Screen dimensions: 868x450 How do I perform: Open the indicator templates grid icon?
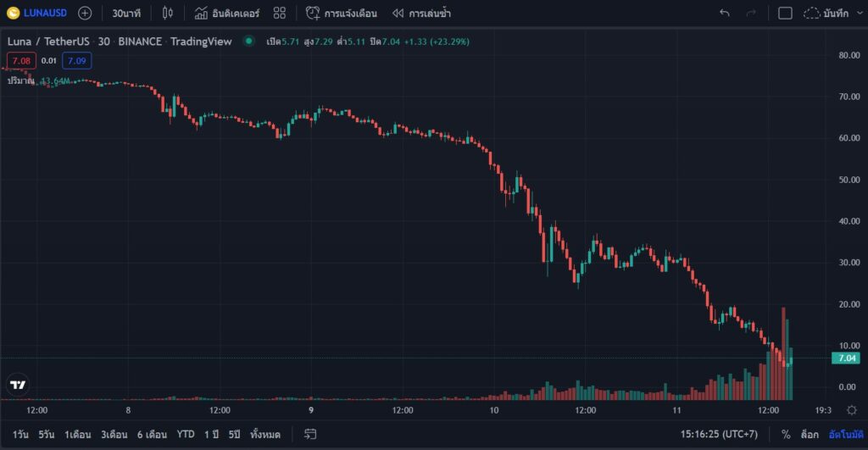[280, 13]
